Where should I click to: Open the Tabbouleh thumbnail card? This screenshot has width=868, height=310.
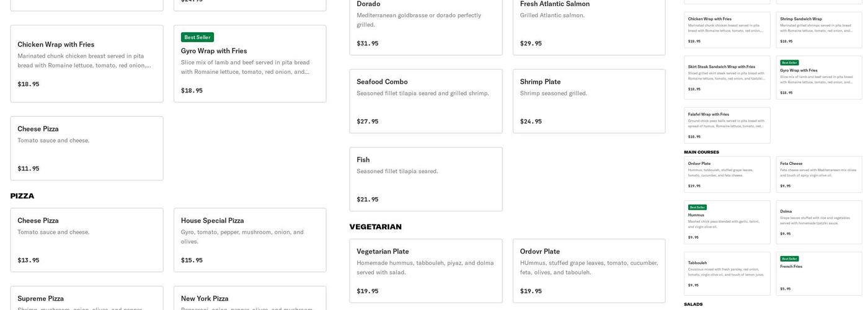click(x=727, y=273)
